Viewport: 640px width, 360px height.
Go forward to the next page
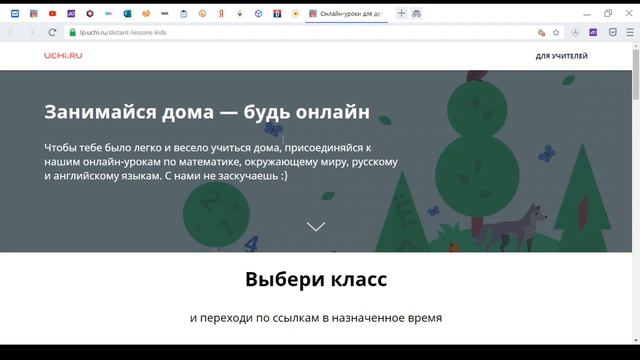(32, 32)
